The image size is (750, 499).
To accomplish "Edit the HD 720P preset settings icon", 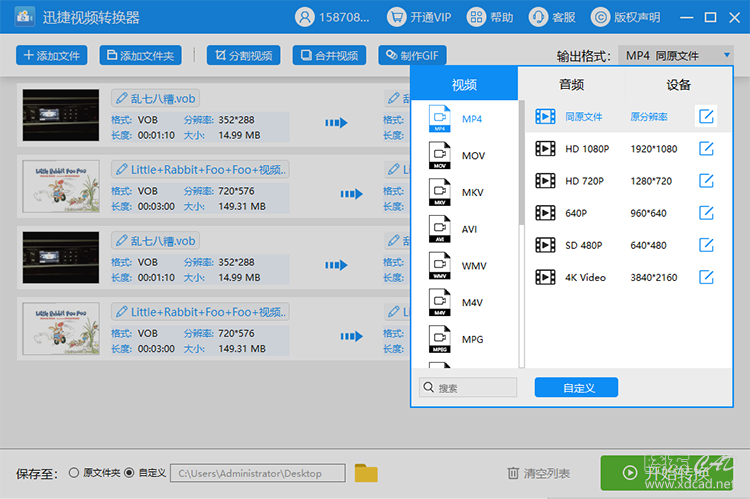I will coord(706,180).
